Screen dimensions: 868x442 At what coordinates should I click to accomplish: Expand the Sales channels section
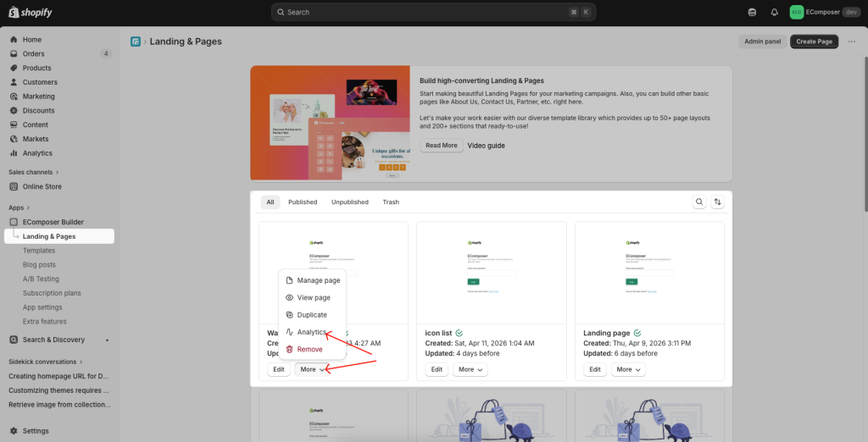pos(35,172)
